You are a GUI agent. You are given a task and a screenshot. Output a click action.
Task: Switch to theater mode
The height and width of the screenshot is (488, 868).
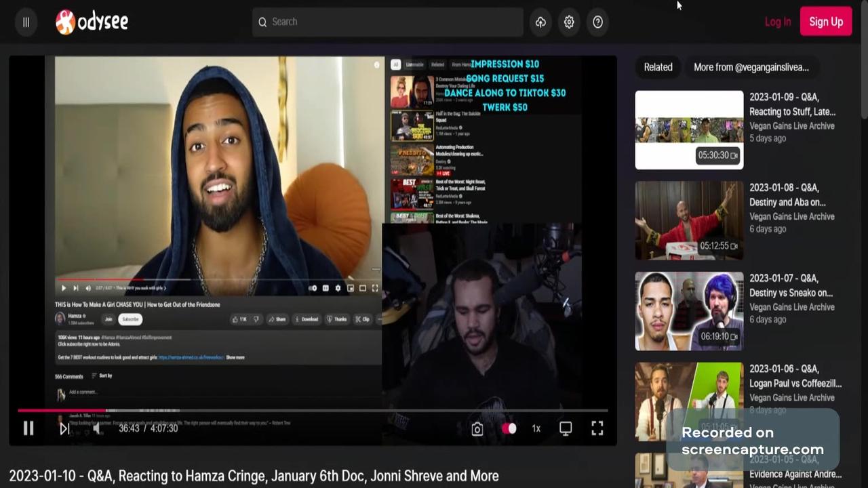566,428
